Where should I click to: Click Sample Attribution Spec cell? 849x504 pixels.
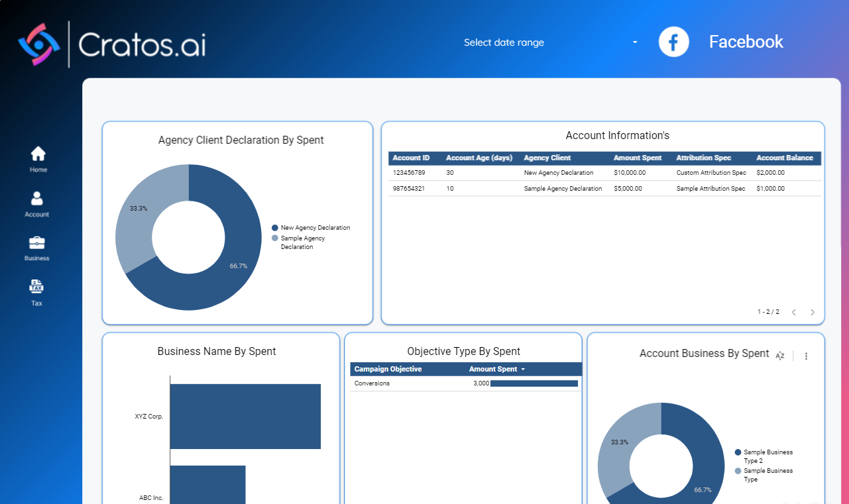pyautogui.click(x=710, y=189)
